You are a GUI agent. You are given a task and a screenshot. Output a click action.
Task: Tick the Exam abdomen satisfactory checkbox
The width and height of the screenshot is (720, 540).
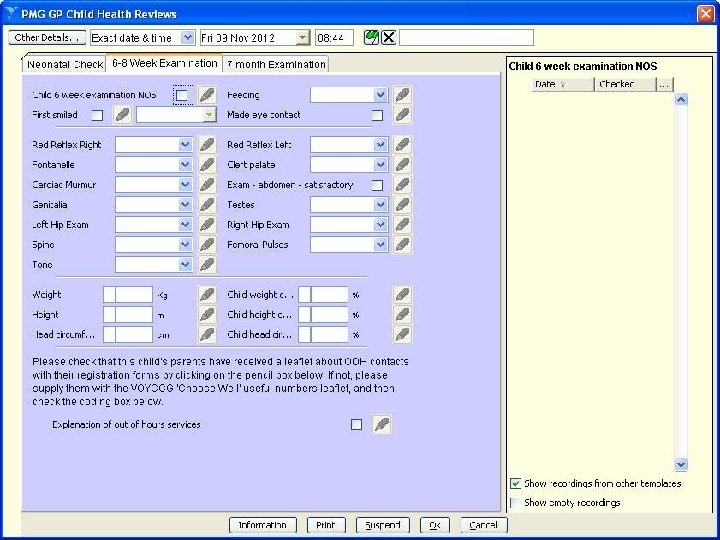pyautogui.click(x=377, y=185)
